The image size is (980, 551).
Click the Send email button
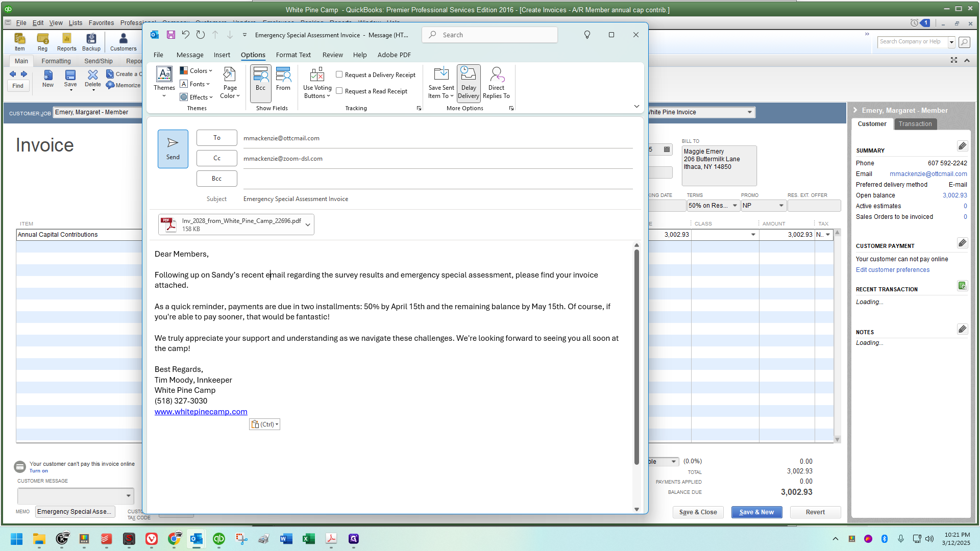coord(173,148)
